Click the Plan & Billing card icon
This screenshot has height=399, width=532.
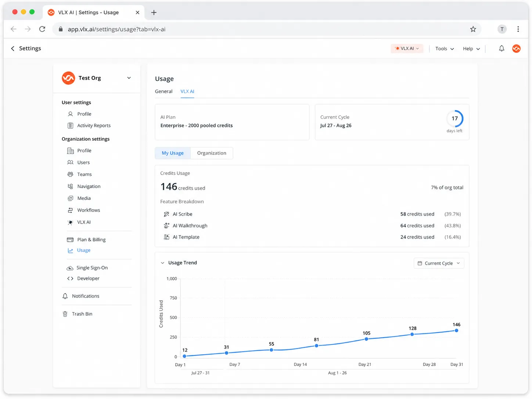click(70, 240)
